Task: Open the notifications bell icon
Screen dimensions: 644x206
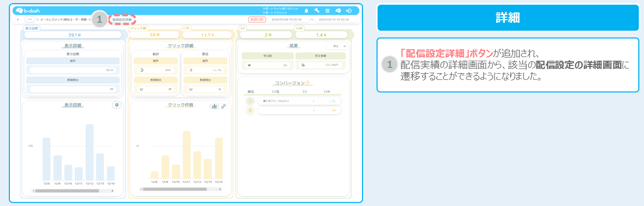Action: point(306,10)
